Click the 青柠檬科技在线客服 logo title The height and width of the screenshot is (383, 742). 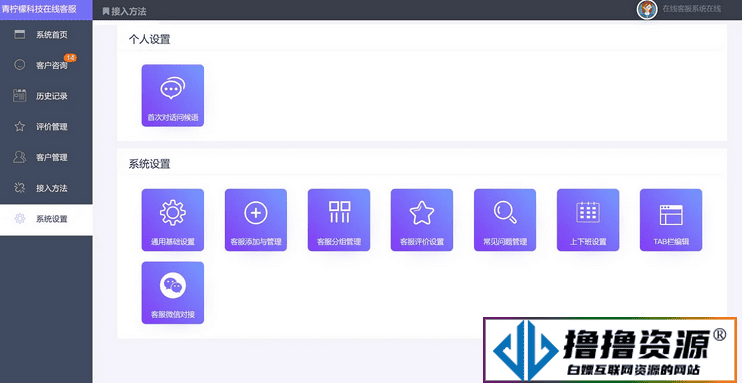39,9
